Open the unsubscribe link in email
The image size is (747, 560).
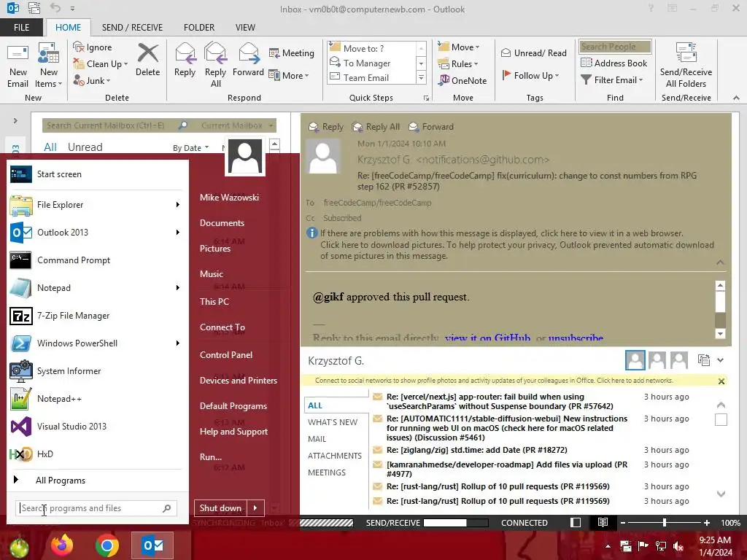[576, 338]
